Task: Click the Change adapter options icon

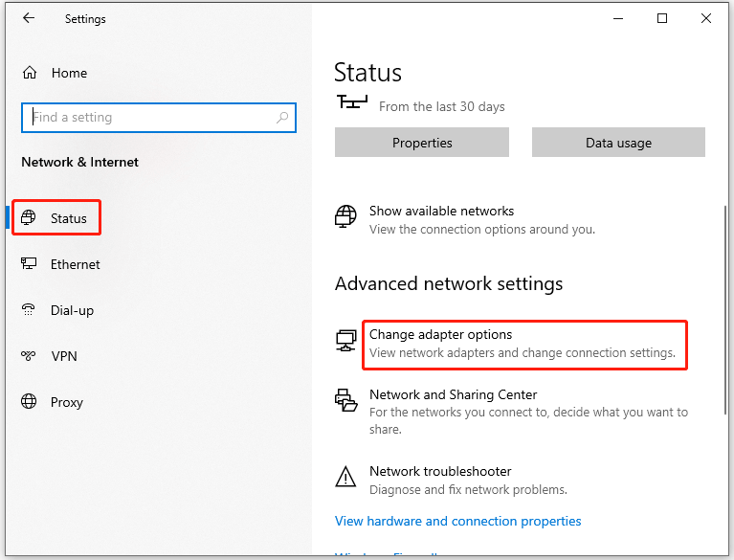Action: click(x=345, y=341)
